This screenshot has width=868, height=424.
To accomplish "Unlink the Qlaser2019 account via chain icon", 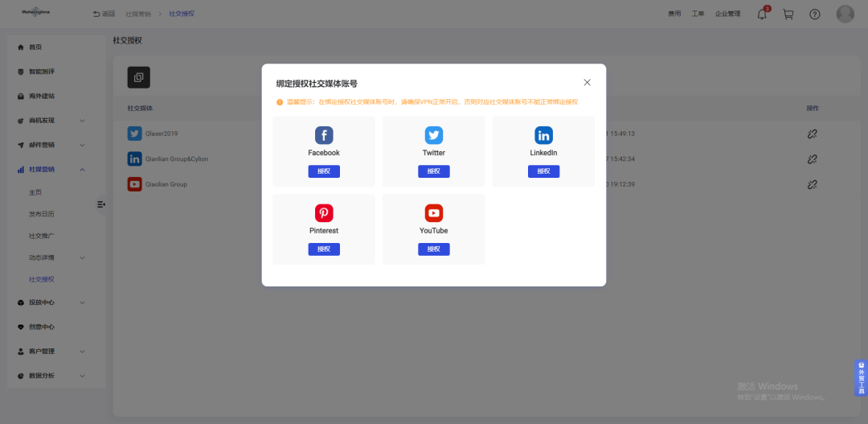I will click(x=812, y=134).
